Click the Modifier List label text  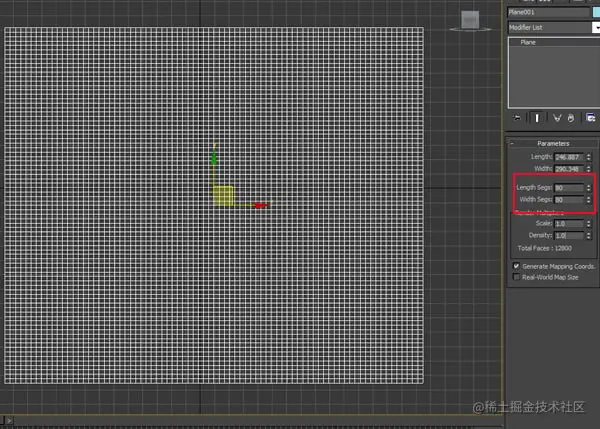tap(525, 28)
